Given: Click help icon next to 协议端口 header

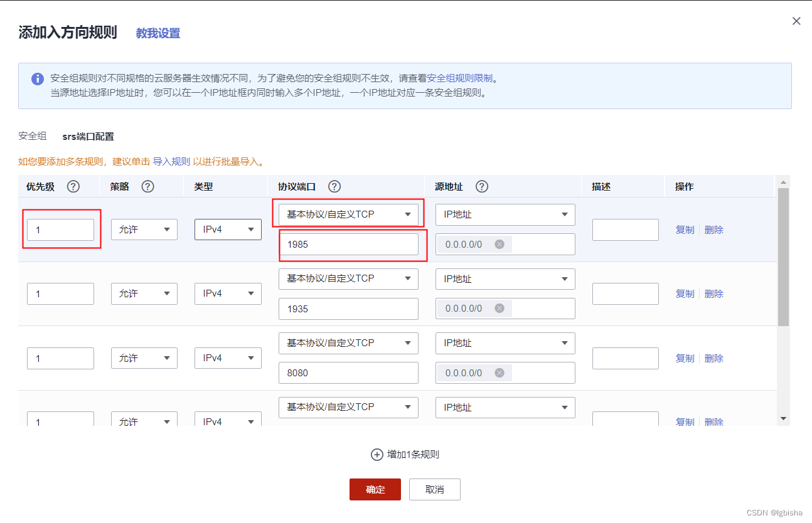Looking at the screenshot, I should [x=334, y=187].
